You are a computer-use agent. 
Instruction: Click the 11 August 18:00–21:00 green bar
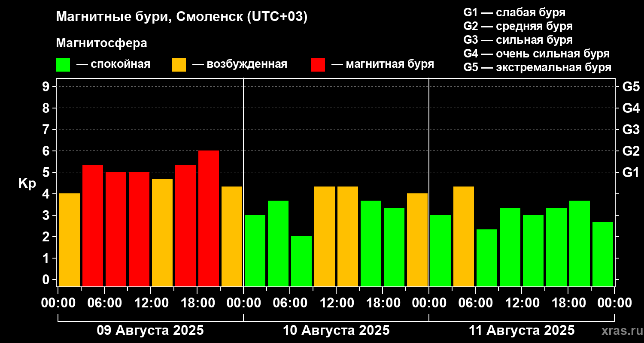(x=580, y=244)
